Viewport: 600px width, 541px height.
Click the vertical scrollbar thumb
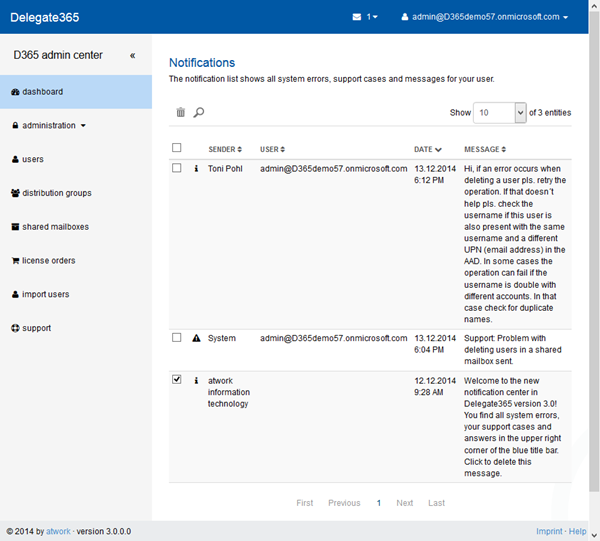click(x=594, y=251)
